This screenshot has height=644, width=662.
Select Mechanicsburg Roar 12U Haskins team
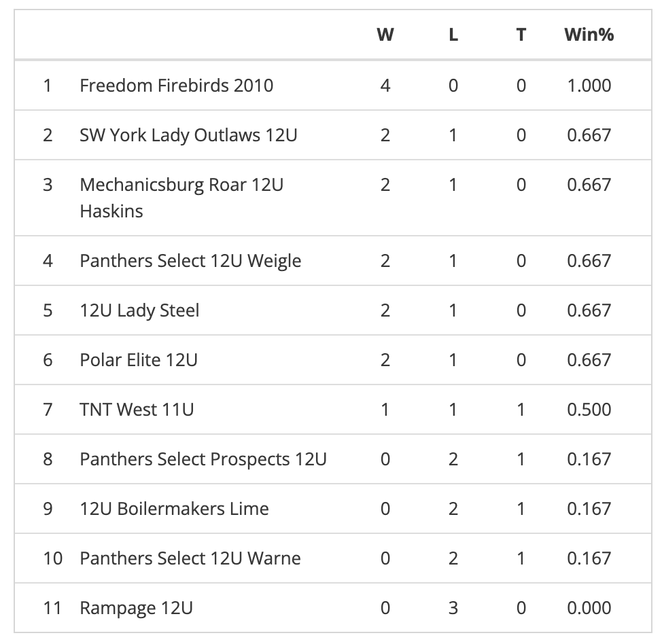181,185
